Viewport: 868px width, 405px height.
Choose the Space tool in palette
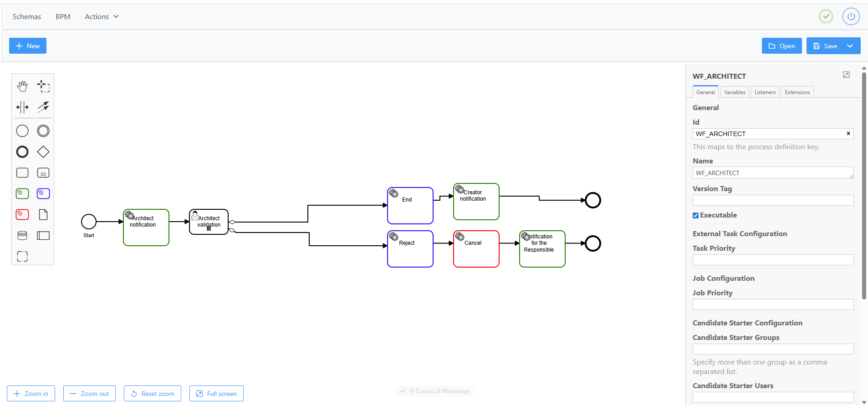coord(22,107)
